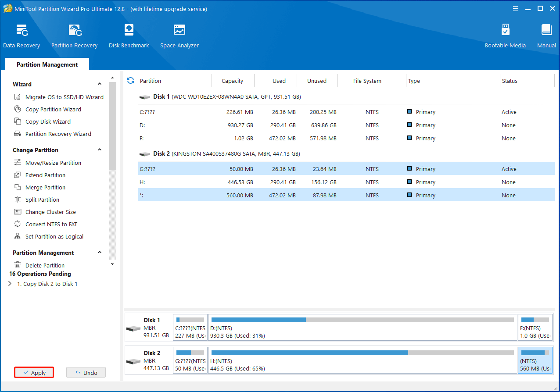The height and width of the screenshot is (392, 560).
Task: Apply the pending operations
Action: [x=34, y=373]
